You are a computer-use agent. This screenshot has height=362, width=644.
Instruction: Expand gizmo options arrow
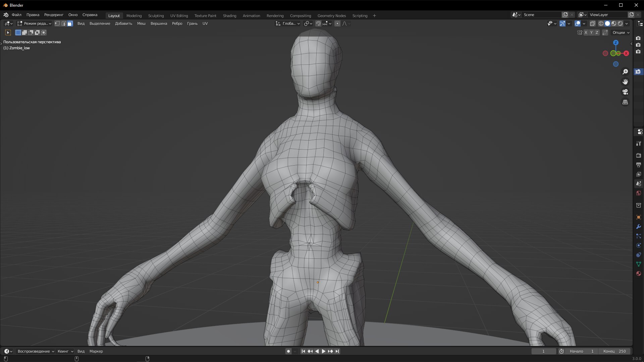pos(569,23)
